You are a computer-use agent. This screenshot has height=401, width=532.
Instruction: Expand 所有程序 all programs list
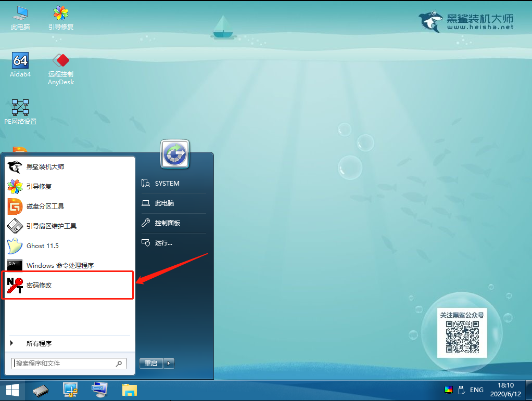pyautogui.click(x=39, y=344)
